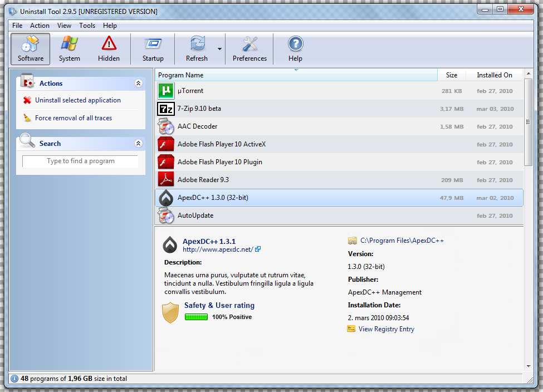543x392 pixels.
Task: Click the scrollbar down arrow
Action: tap(528, 366)
